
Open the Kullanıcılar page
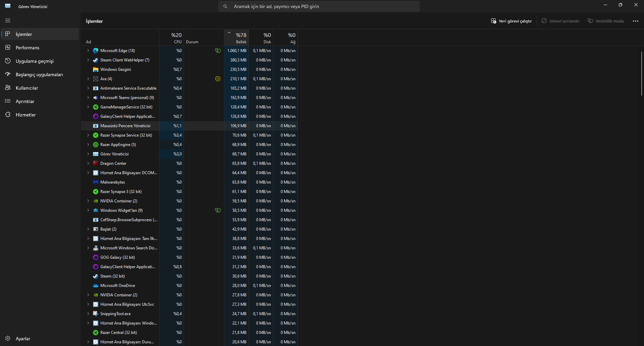pos(40,88)
